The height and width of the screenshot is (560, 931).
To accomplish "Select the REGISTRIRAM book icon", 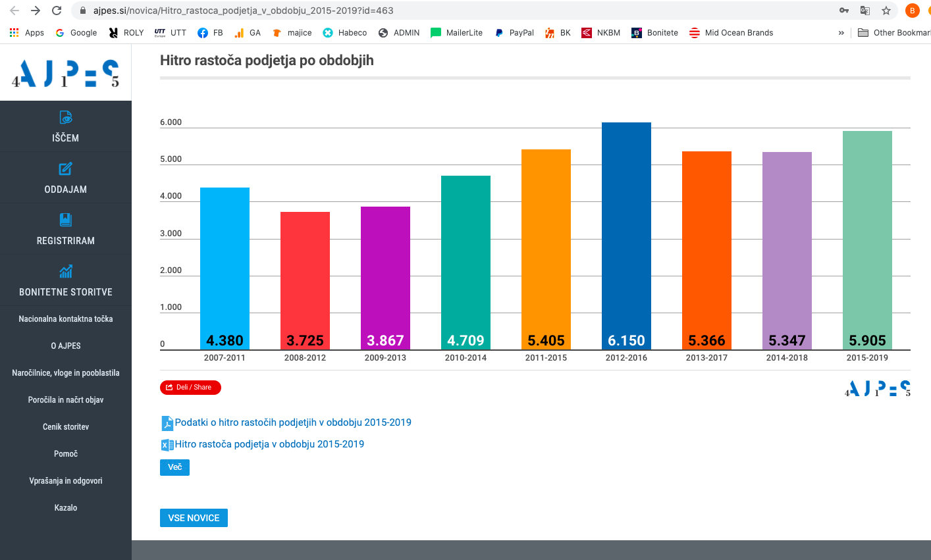I will tap(65, 220).
